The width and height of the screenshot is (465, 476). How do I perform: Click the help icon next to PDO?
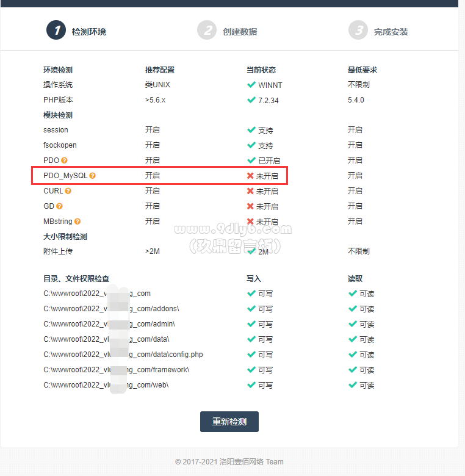64,160
